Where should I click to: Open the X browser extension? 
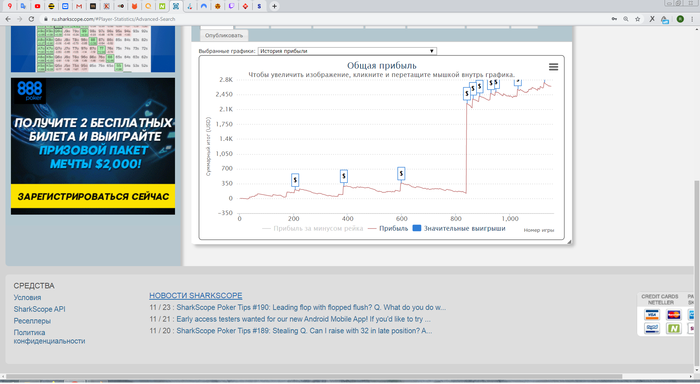click(x=652, y=19)
